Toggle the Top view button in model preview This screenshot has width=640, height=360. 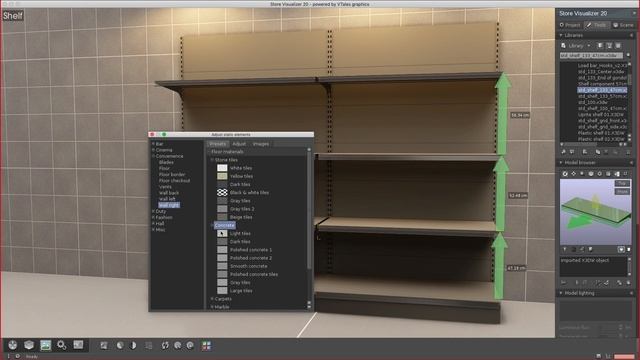[622, 183]
